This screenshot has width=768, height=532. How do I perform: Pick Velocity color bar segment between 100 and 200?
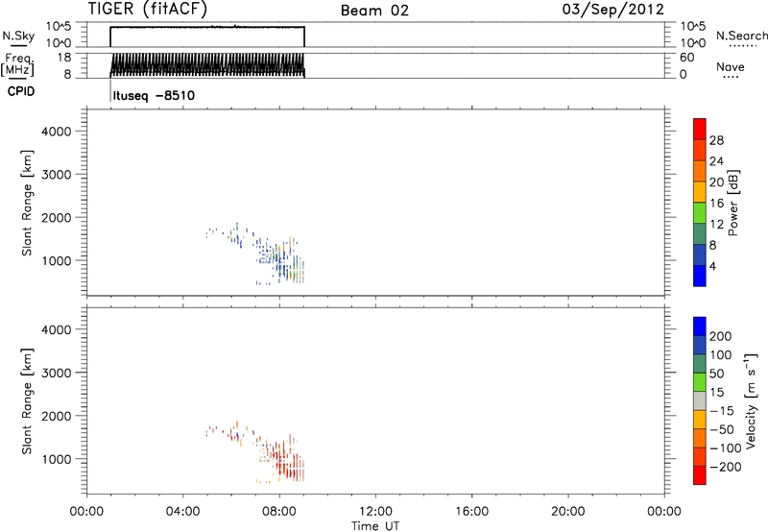[x=700, y=345]
